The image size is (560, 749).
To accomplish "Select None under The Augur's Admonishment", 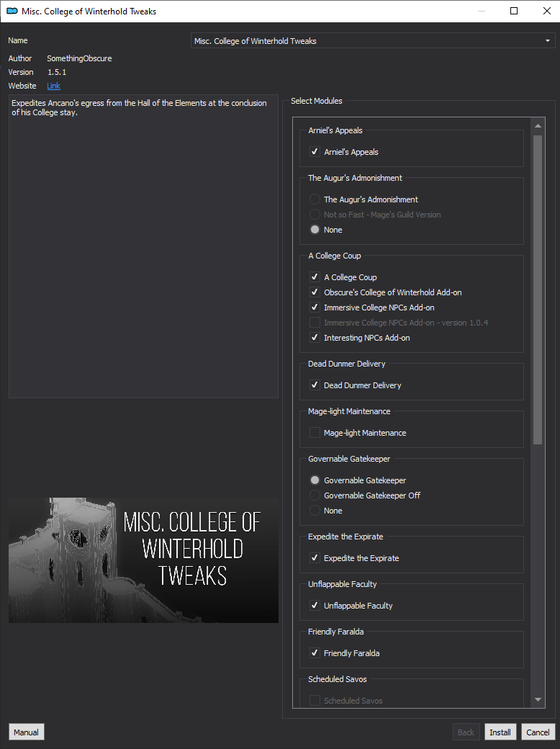I will coord(315,230).
